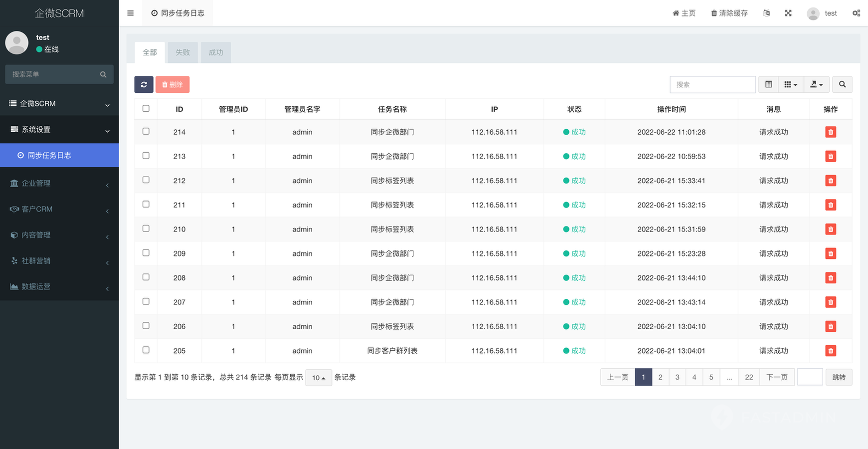Switch to the 失败 tab
This screenshot has width=868, height=449.
(183, 52)
